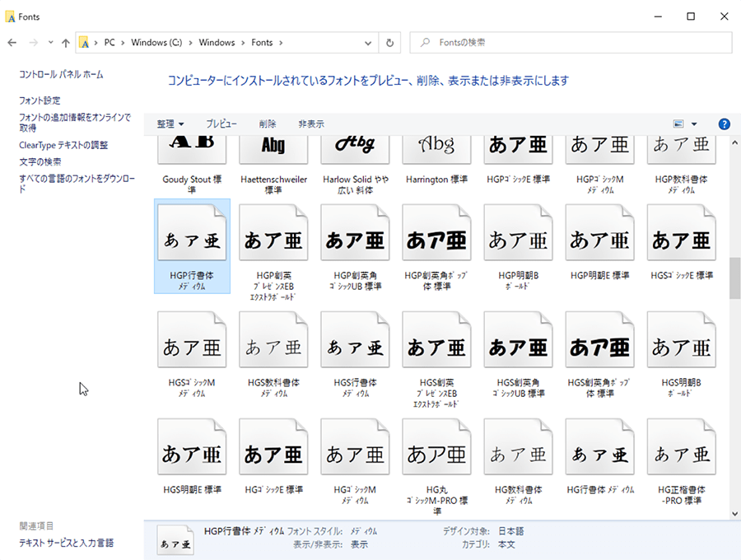Open the HGP行書体 font icon
The image size is (741, 560).
(x=192, y=239)
